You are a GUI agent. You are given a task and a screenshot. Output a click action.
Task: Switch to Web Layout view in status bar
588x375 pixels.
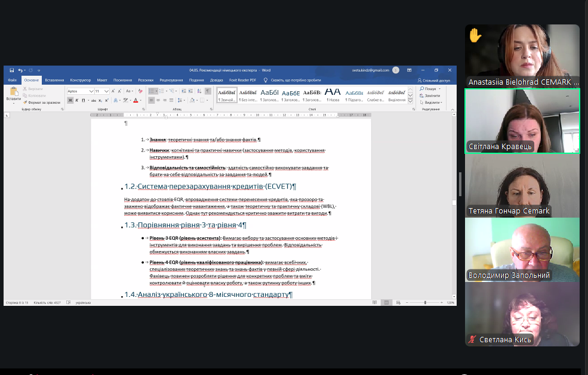coord(398,302)
